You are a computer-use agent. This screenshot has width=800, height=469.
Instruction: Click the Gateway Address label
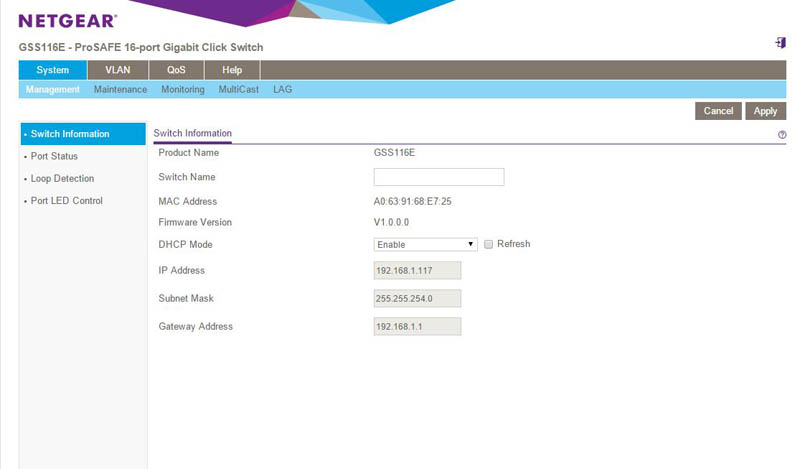[195, 327]
